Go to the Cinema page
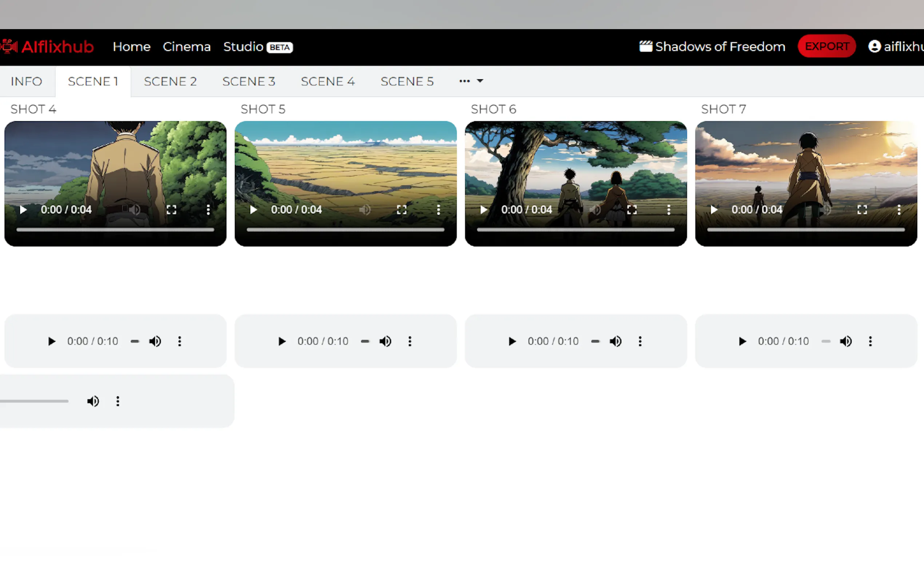Screen dimensions: 924x578 tap(186, 47)
